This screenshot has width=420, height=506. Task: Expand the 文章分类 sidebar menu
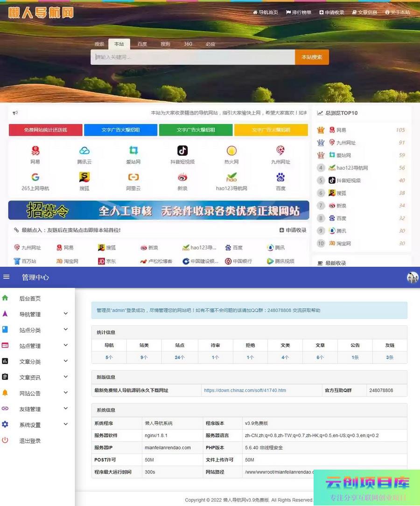pos(66,361)
